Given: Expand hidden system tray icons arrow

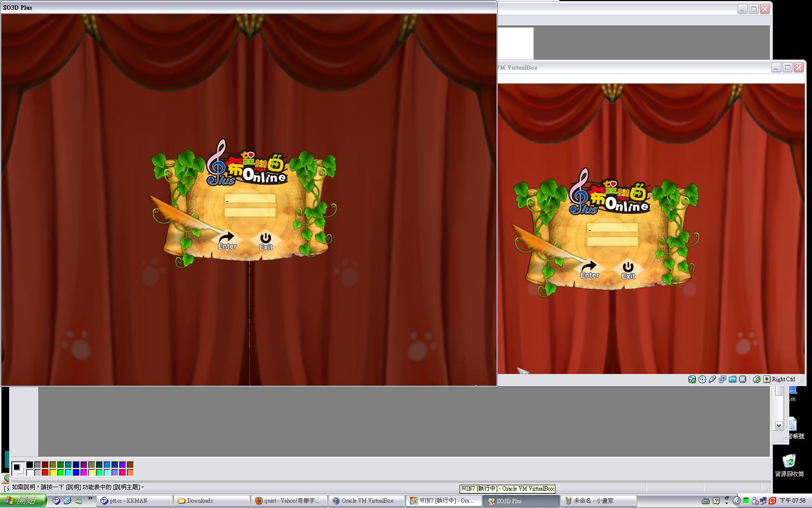Looking at the screenshot, I should tap(737, 501).
